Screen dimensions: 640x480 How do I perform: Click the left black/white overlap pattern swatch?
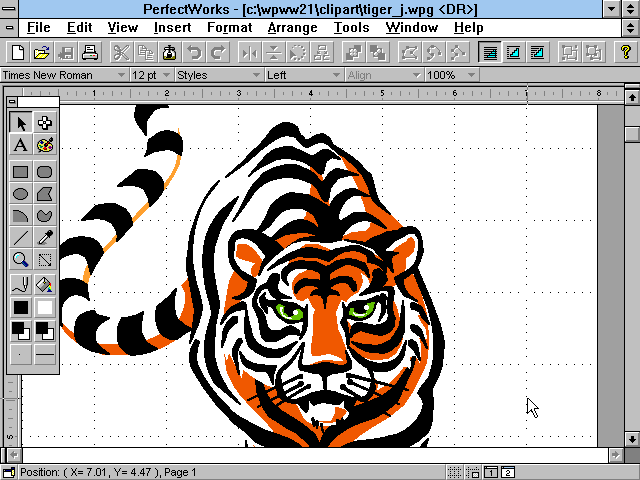pos(20,330)
